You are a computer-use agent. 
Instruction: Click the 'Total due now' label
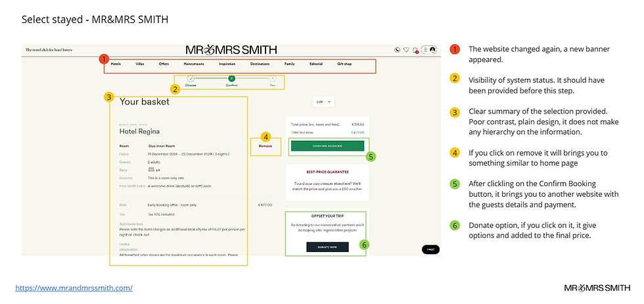click(x=301, y=132)
